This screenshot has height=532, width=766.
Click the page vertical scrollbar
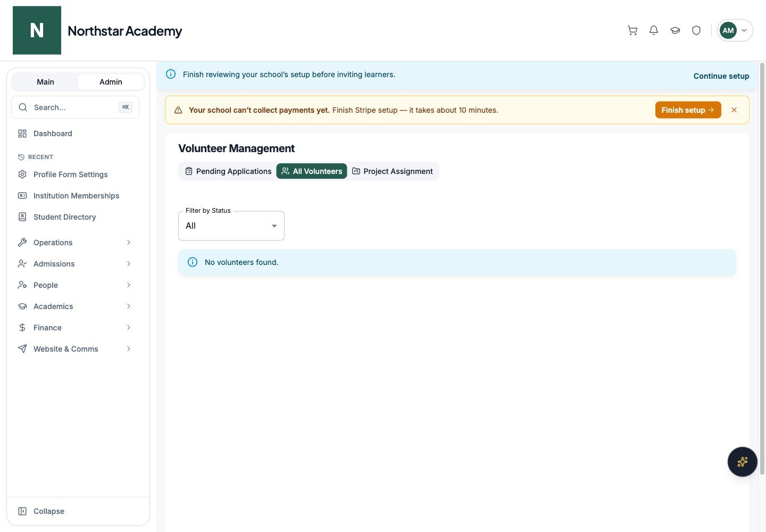point(762,269)
